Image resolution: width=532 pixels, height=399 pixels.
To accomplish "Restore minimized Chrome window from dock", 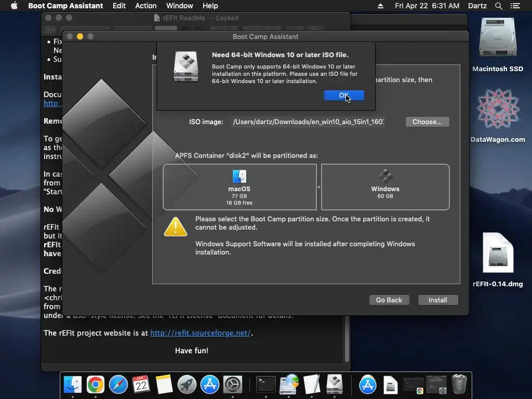I will click(413, 385).
